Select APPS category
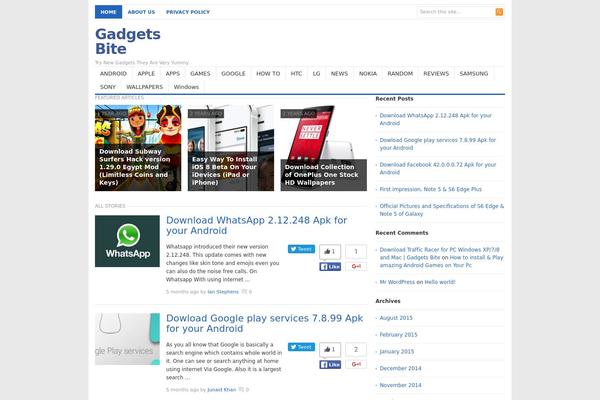 pyautogui.click(x=173, y=73)
